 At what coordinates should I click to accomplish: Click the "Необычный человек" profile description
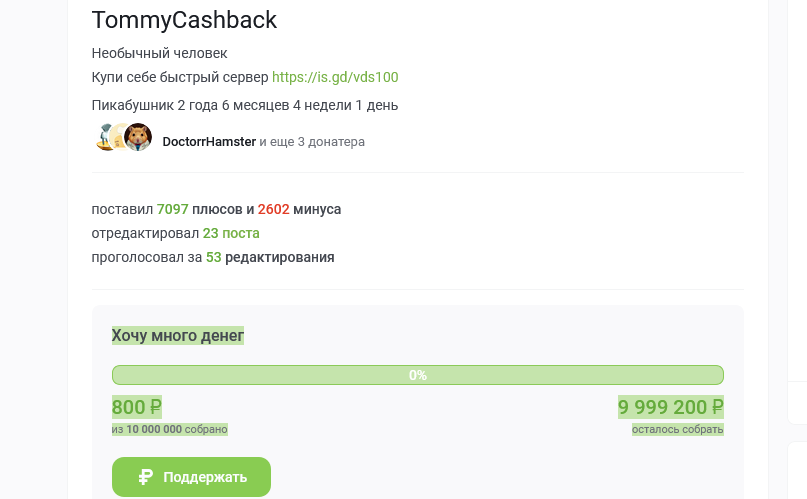[x=159, y=53]
